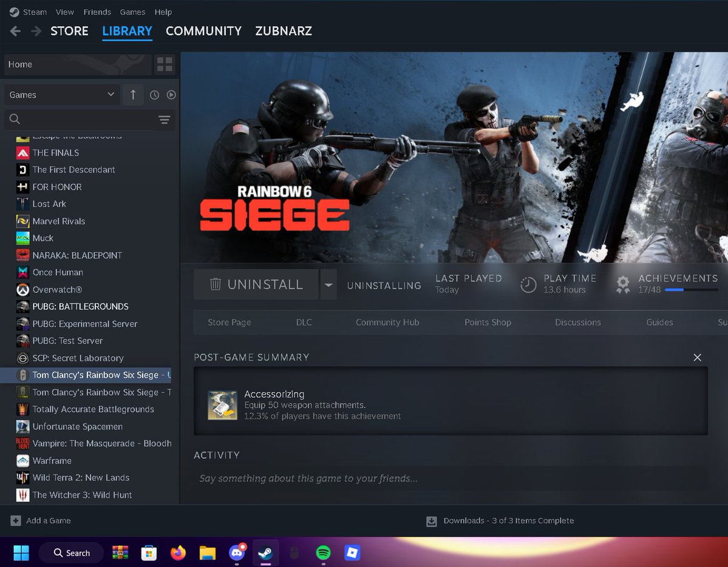
Task: Click the activity status text field
Action: [x=451, y=478]
